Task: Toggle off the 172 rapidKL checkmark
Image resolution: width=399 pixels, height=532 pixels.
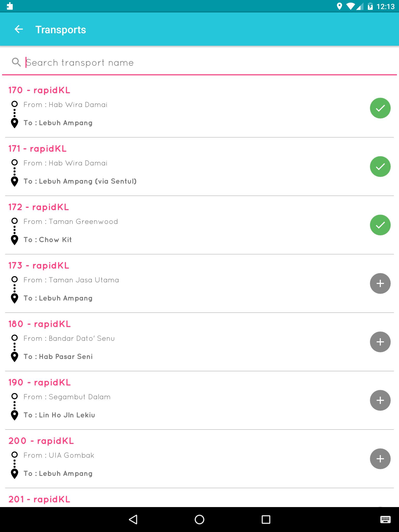Action: pyautogui.click(x=380, y=225)
